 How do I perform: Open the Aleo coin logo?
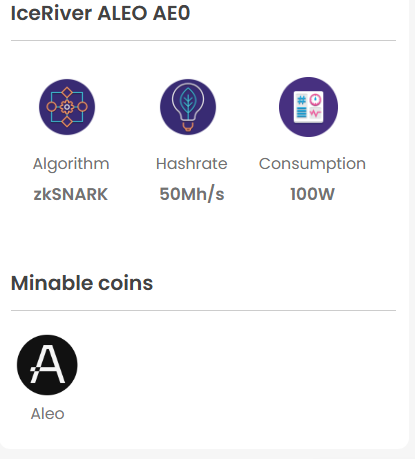pos(47,365)
